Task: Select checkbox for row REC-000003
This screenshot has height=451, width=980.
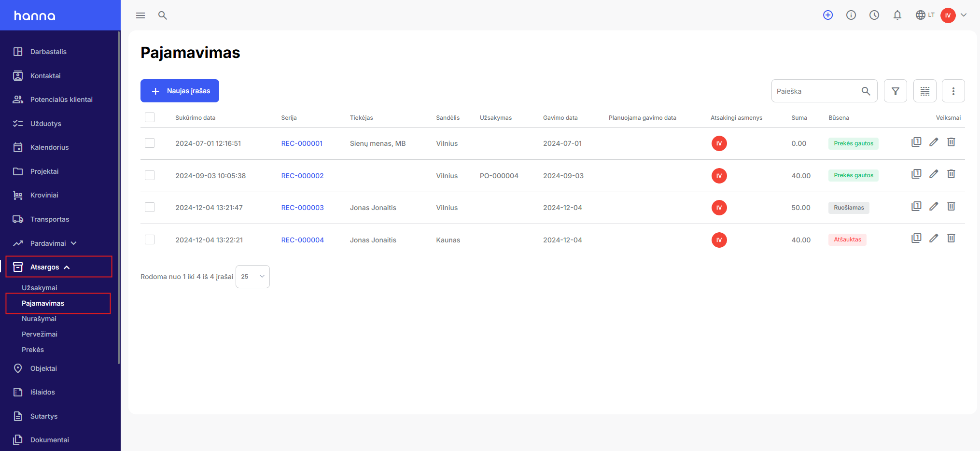Action: pos(150,207)
